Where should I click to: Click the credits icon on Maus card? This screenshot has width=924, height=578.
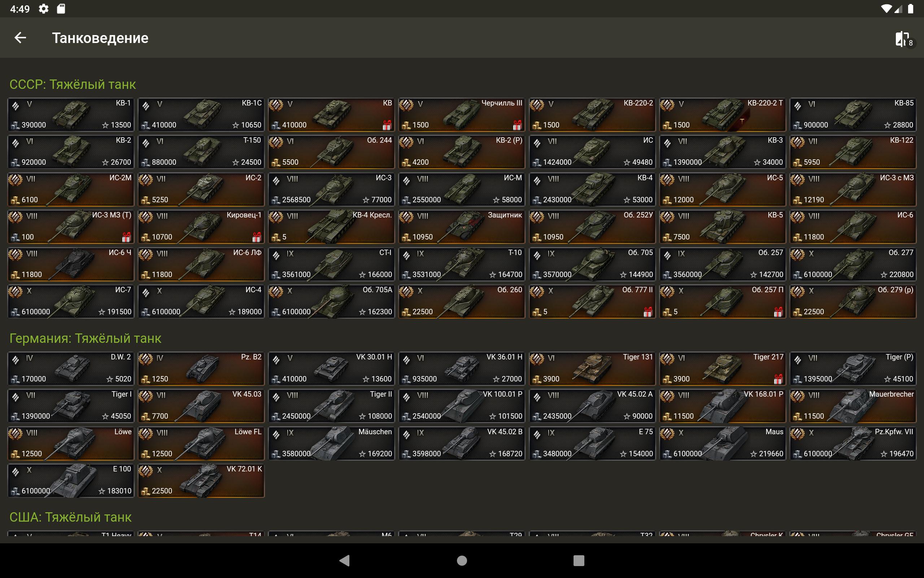(667, 454)
